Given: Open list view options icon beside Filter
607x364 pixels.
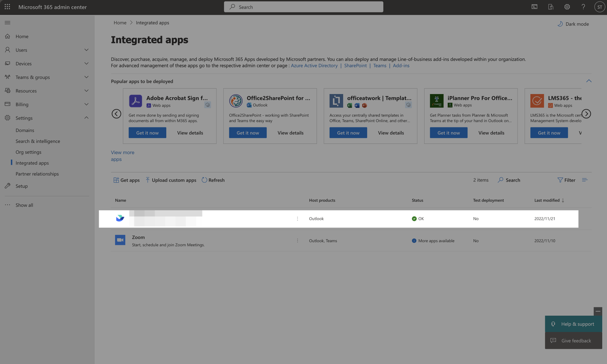Looking at the screenshot, I should 585,180.
